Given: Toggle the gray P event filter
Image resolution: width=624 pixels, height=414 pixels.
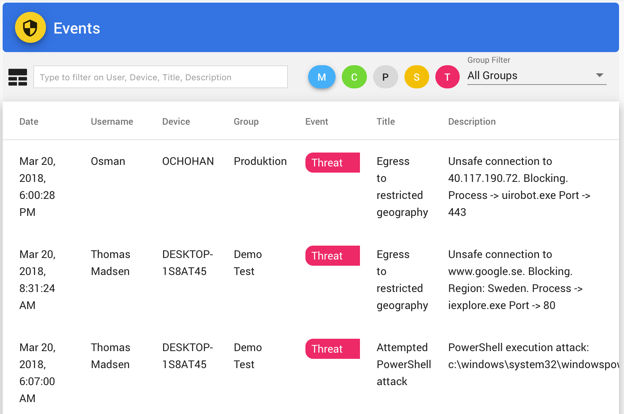Looking at the screenshot, I should point(385,77).
